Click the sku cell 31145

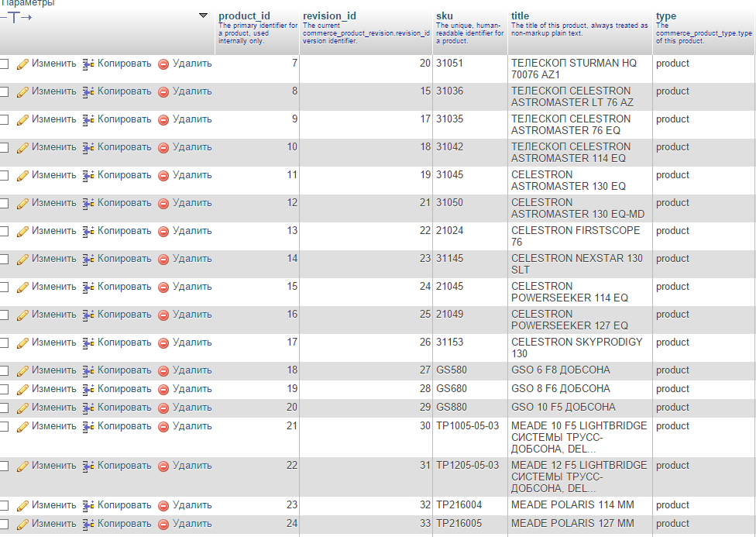coord(449,259)
